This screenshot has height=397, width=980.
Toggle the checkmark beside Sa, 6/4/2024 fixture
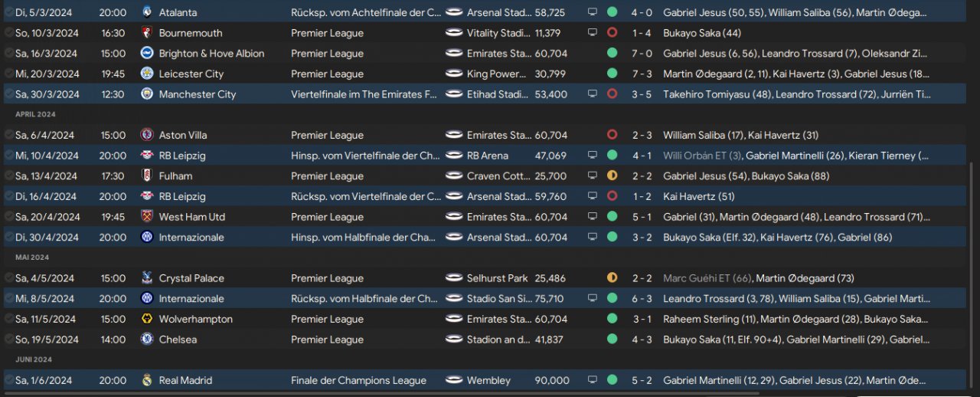(x=8, y=135)
